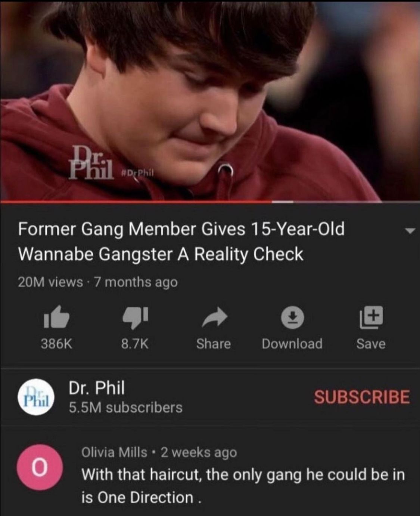
Task: Open the Dr. Phil channel avatar
Action: click(37, 397)
